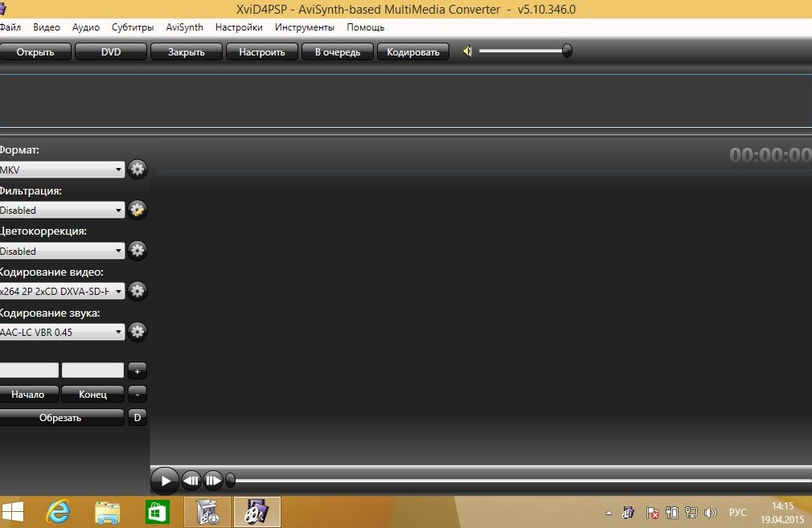This screenshot has height=528, width=812.
Task: Open the Настройки menu
Action: point(239,27)
